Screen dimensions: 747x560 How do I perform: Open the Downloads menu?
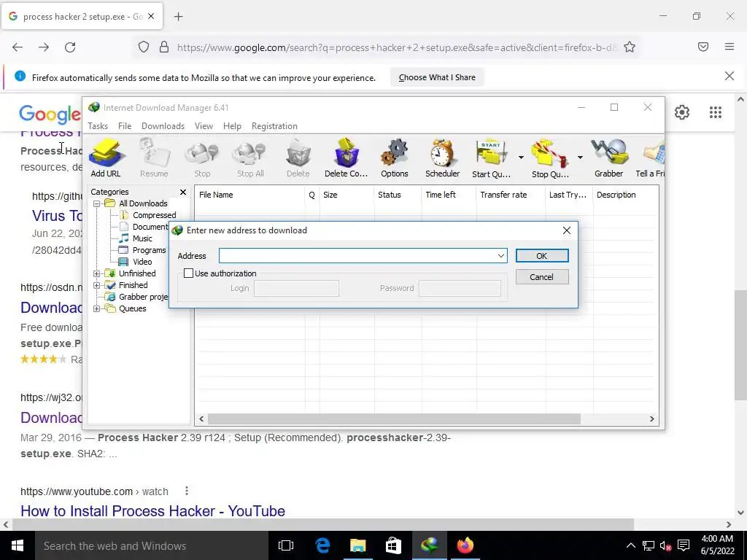(163, 126)
